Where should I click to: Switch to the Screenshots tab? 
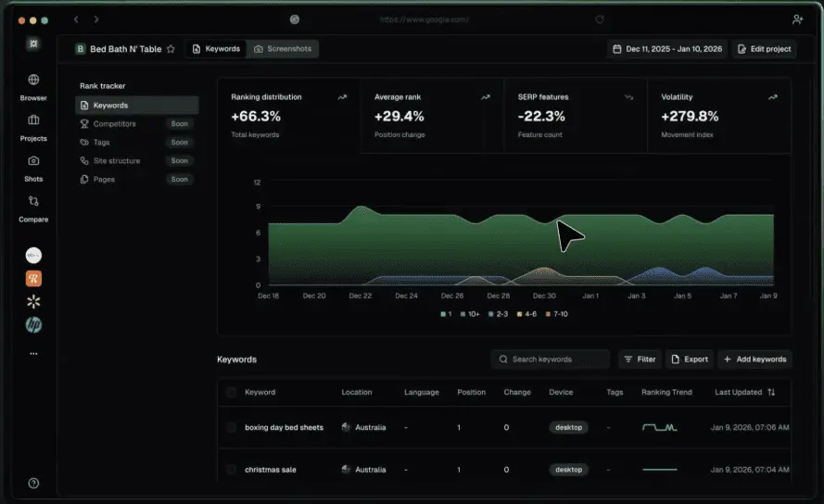(x=283, y=49)
